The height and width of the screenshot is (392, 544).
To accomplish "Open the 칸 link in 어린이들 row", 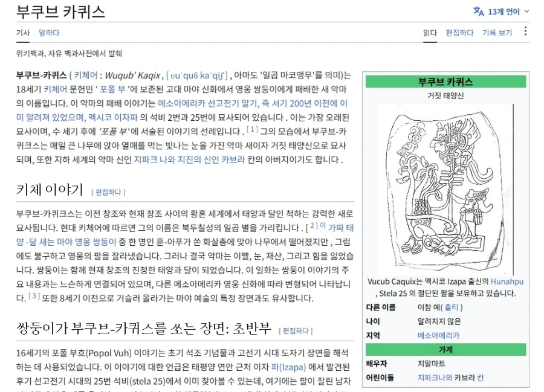I will click(x=480, y=378).
